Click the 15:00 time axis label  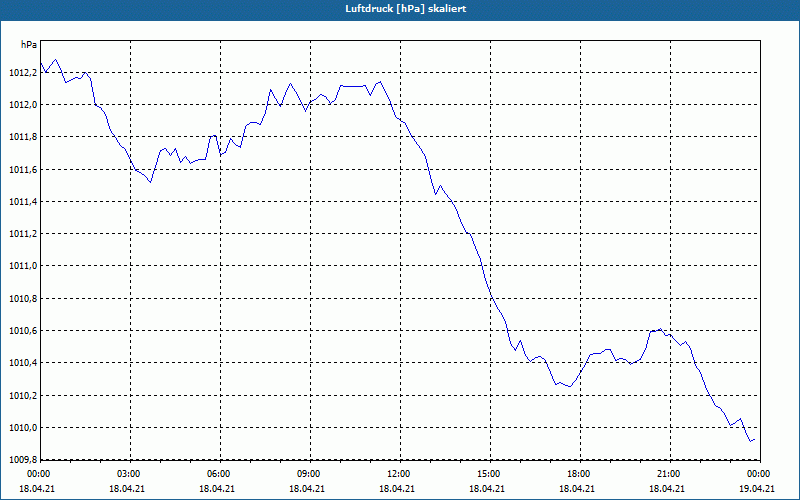tap(490, 474)
